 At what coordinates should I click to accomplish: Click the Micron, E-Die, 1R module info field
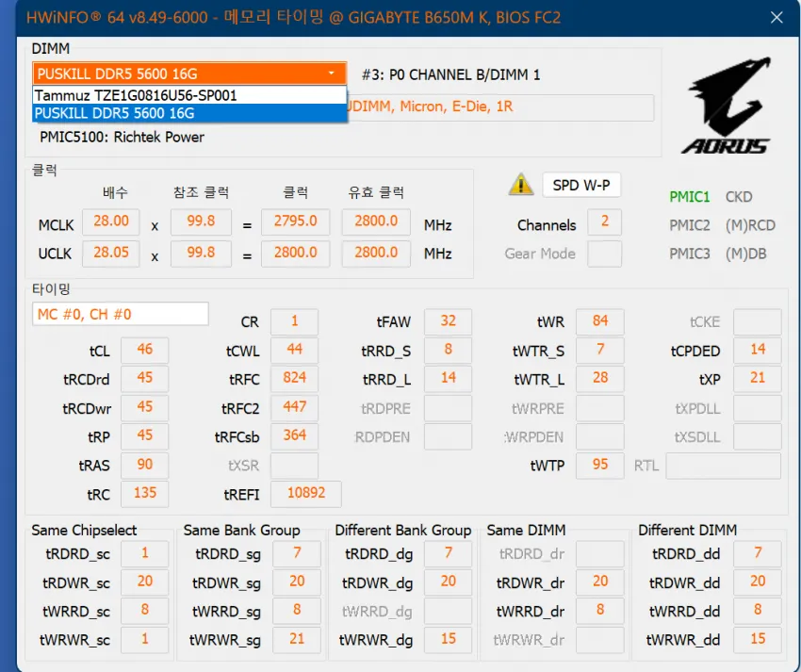coord(500,107)
